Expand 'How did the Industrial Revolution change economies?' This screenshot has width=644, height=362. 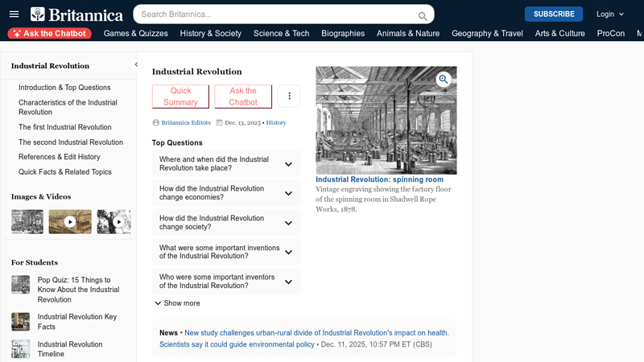coord(226,193)
